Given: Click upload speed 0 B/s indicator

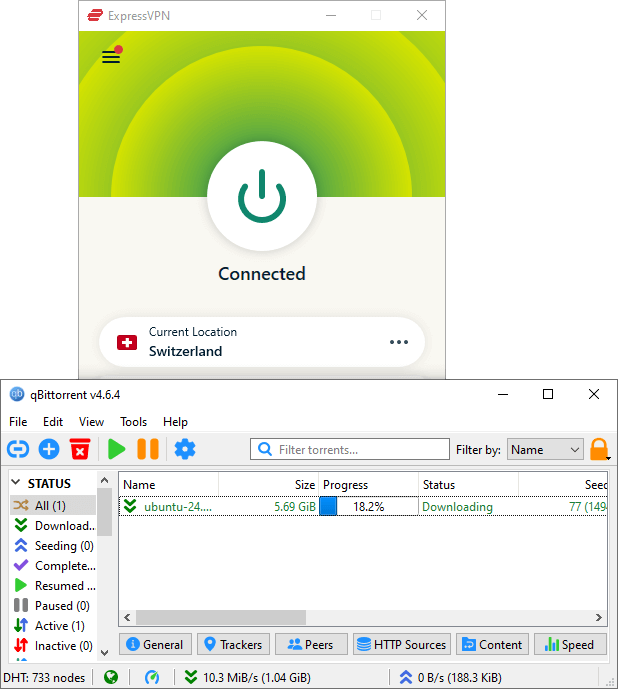Looking at the screenshot, I should pos(451,677).
